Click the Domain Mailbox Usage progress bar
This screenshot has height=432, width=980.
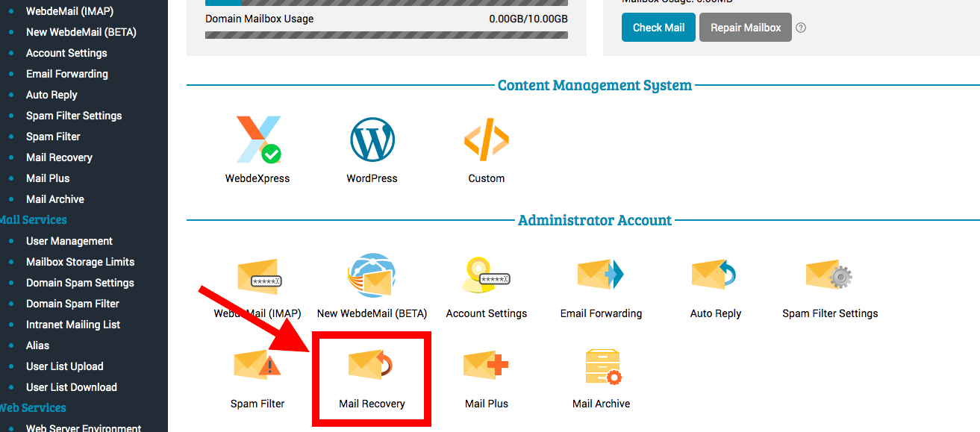coord(387,34)
